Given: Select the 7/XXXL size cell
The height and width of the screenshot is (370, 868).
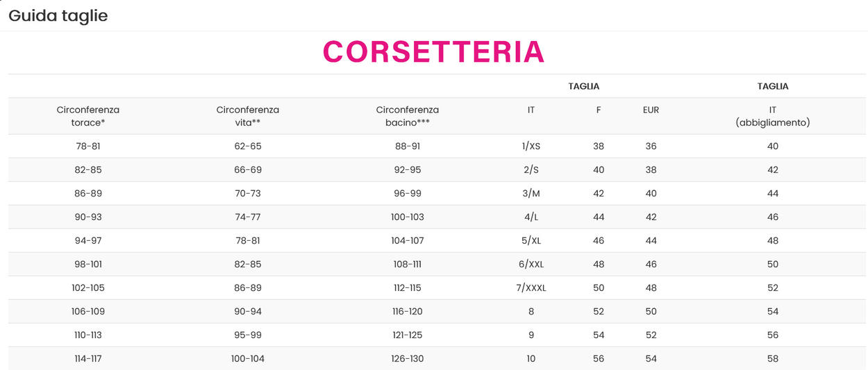Looking at the screenshot, I should 531,288.
